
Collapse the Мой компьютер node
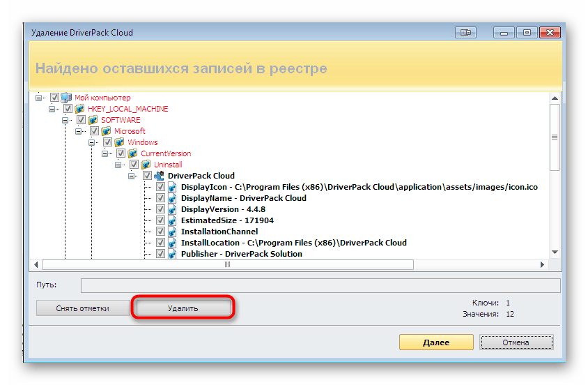click(x=38, y=98)
